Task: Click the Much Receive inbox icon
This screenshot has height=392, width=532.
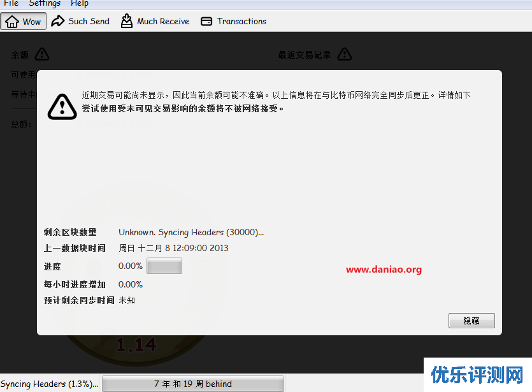Action: click(x=127, y=21)
